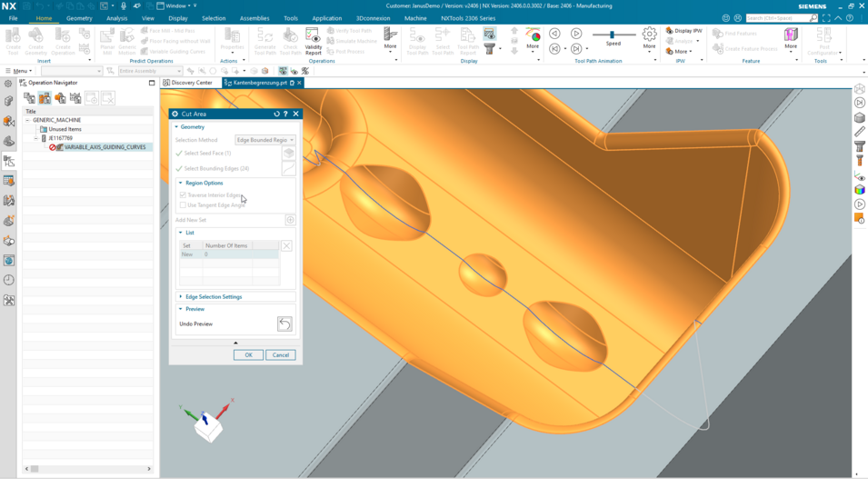Click Program Order View icon in navigator
The image size is (868, 488).
tap(29, 98)
